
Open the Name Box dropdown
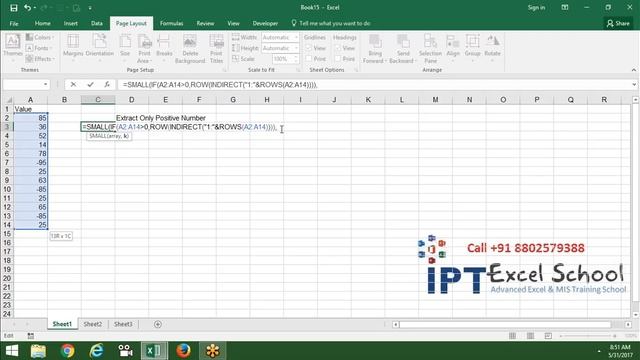[45, 84]
